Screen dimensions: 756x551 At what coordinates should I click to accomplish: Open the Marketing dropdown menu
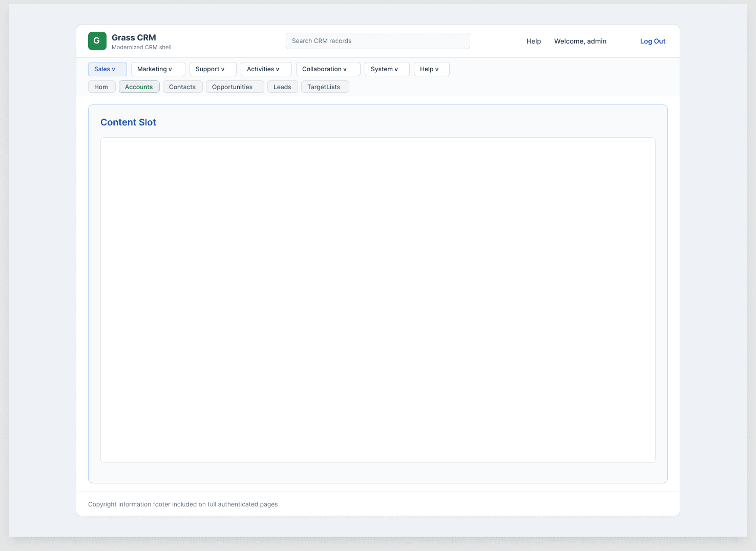point(158,69)
